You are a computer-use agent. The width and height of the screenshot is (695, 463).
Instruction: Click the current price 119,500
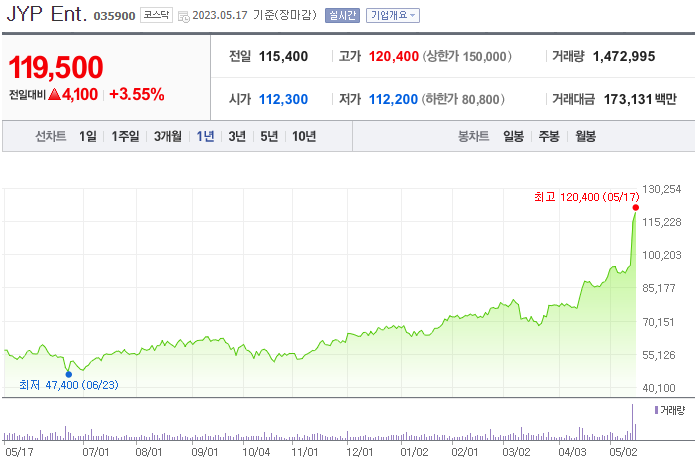click(x=56, y=67)
